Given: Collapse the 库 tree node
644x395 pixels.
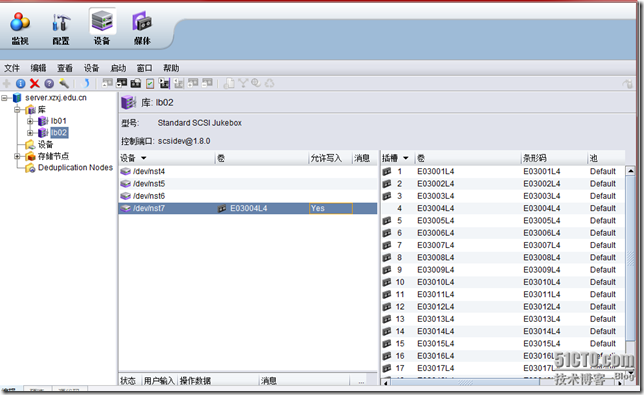Looking at the screenshot, I should click(17, 110).
